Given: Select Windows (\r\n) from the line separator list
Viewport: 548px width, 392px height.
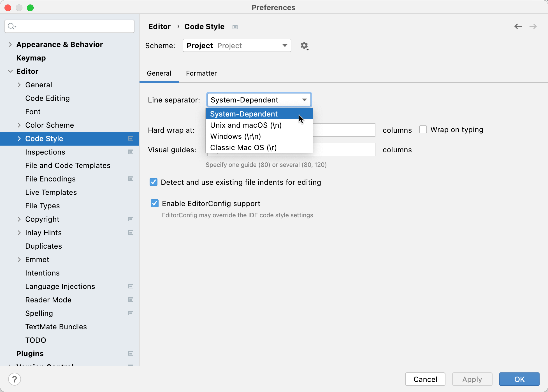Looking at the screenshot, I should pyautogui.click(x=235, y=136).
